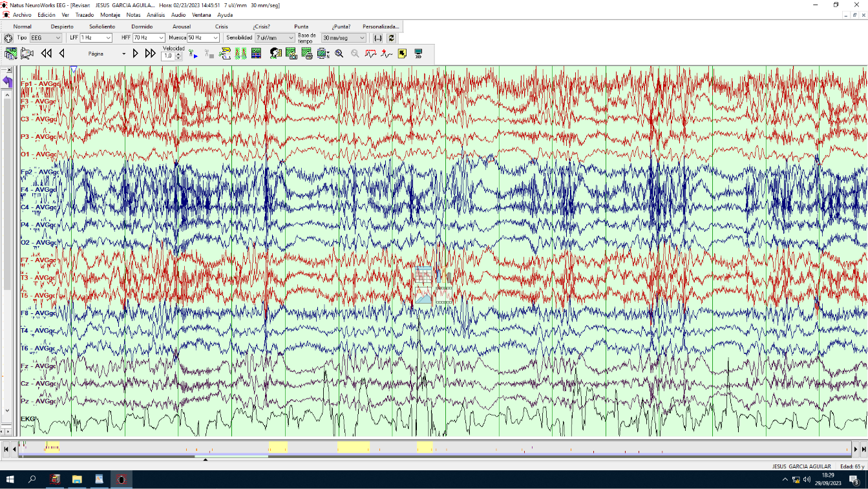
Task: Click the study icon with camera overlay
Action: (x=291, y=54)
